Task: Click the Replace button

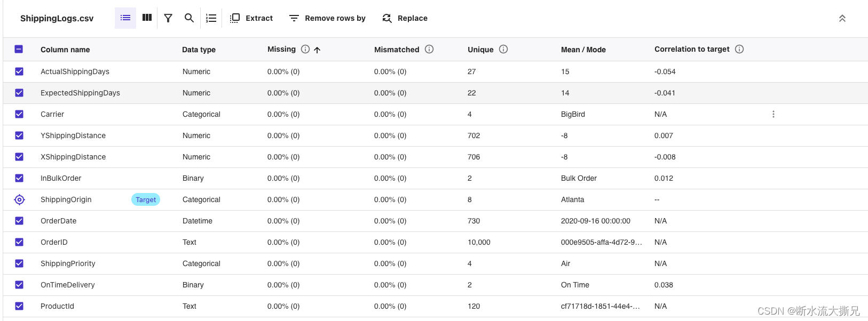Action: 405,18
